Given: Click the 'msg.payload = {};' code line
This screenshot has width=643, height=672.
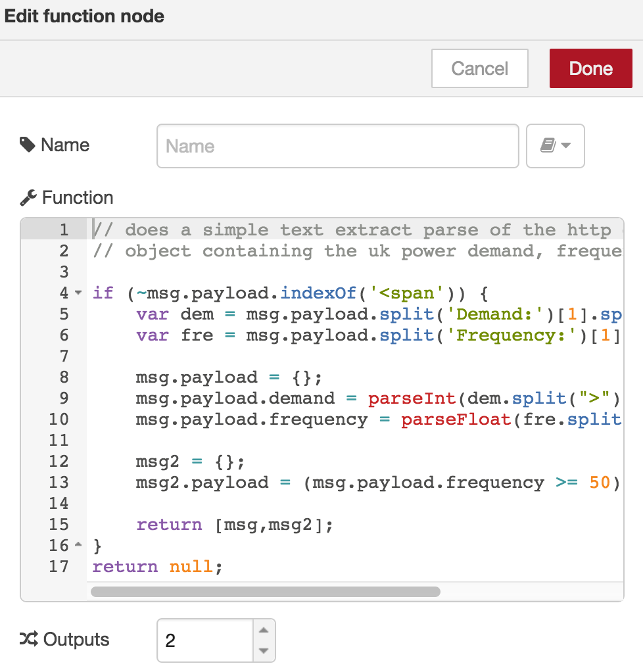Looking at the screenshot, I should tap(229, 377).
